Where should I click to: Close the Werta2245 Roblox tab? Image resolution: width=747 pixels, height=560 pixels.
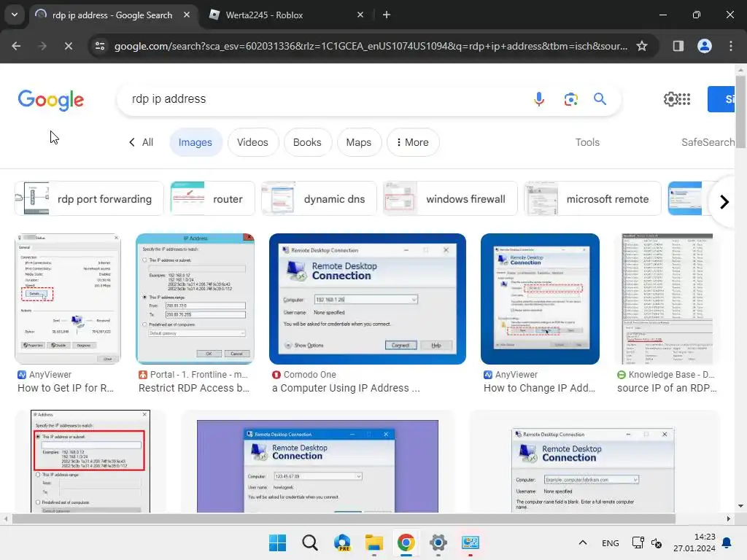(360, 15)
